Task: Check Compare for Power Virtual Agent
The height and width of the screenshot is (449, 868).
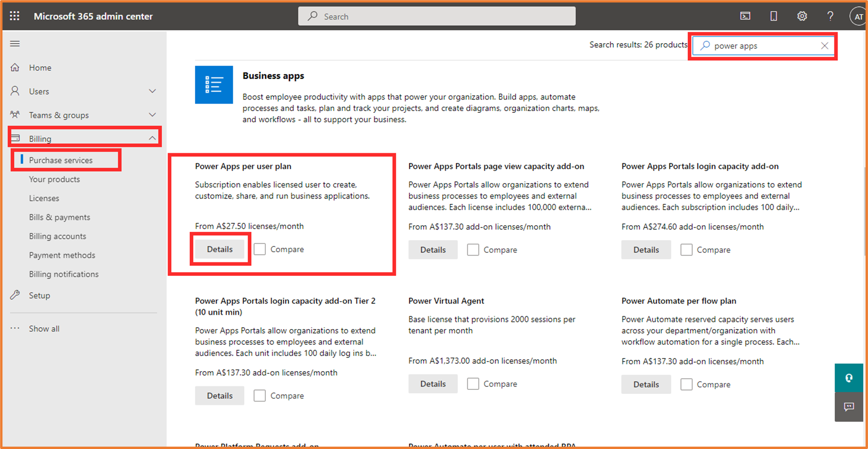Action: pyautogui.click(x=473, y=384)
